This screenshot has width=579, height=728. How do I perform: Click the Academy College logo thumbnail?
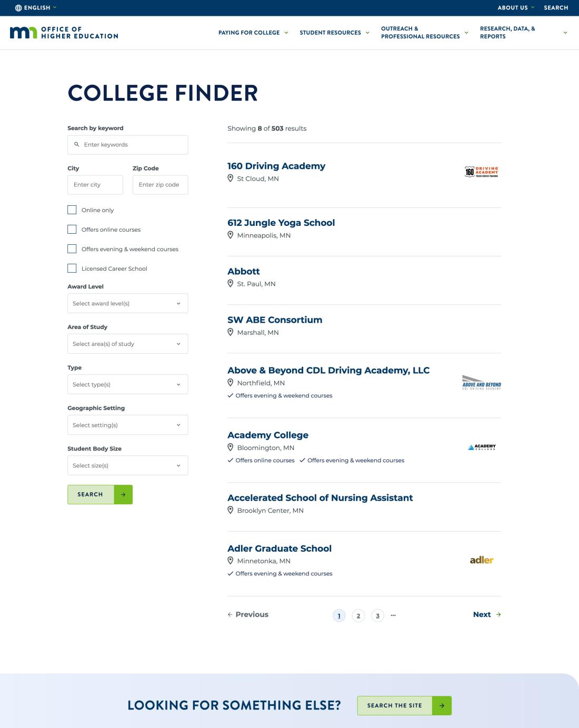coord(481,447)
